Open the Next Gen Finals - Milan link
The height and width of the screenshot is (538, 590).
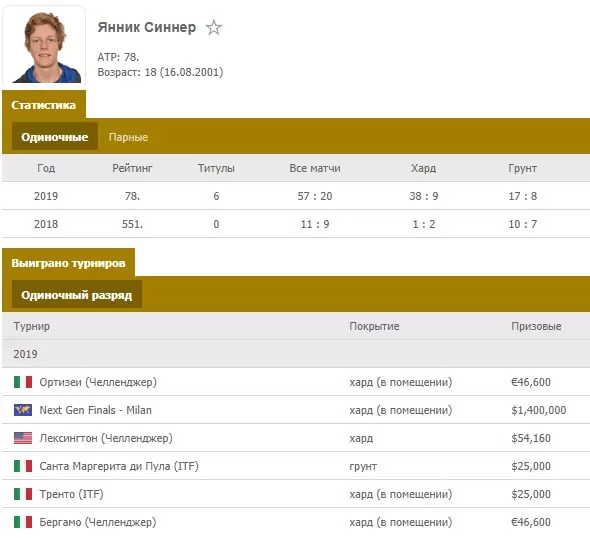pyautogui.click(x=96, y=410)
